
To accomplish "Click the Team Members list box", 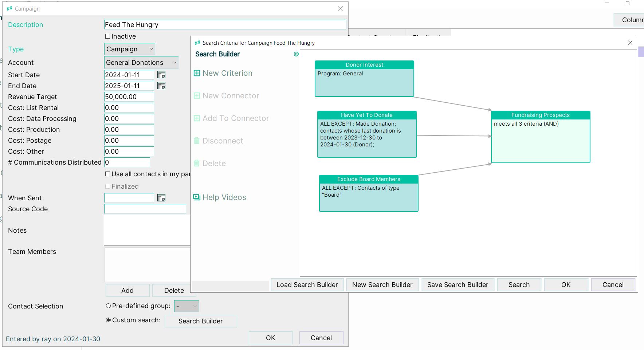I will [148, 265].
